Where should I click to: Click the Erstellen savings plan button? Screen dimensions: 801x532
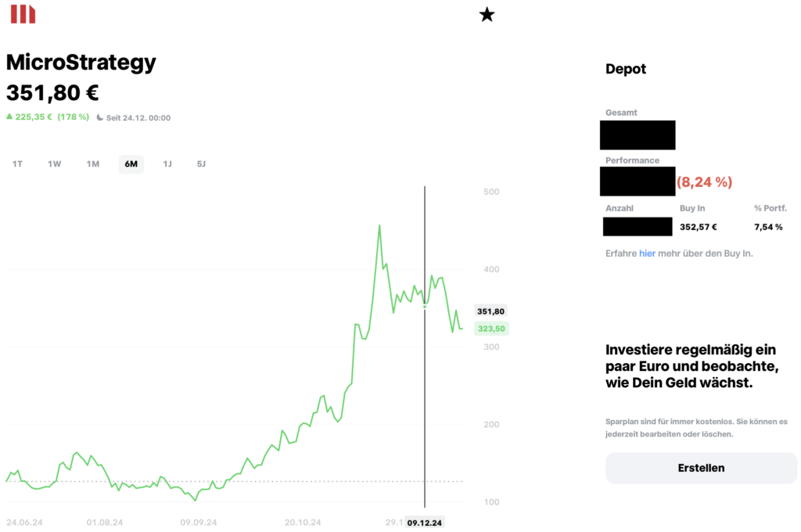tap(701, 468)
